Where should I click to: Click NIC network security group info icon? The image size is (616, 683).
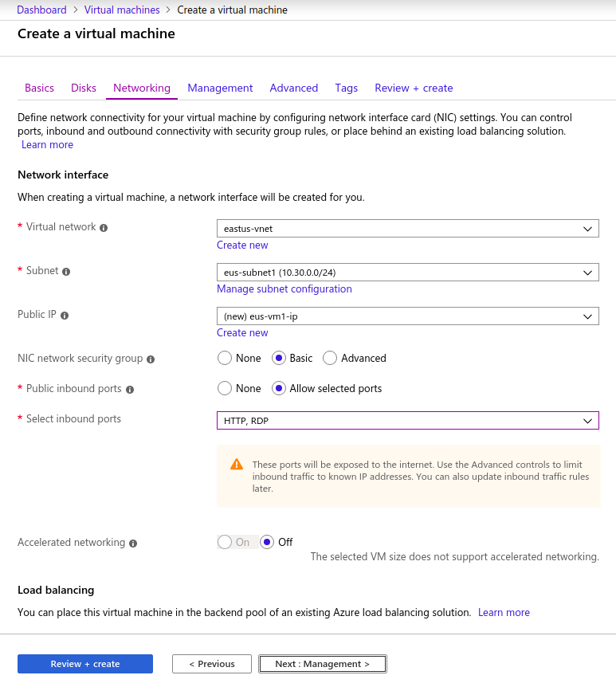click(151, 359)
